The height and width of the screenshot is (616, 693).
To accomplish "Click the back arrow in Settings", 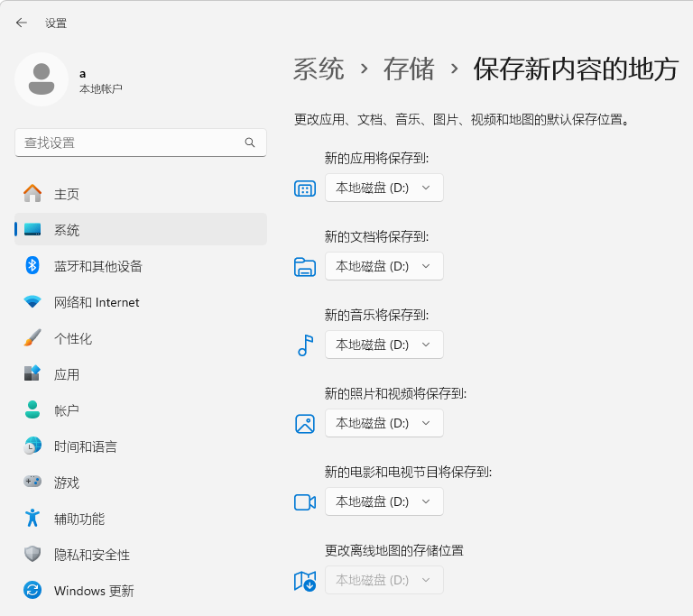I will coord(22,23).
